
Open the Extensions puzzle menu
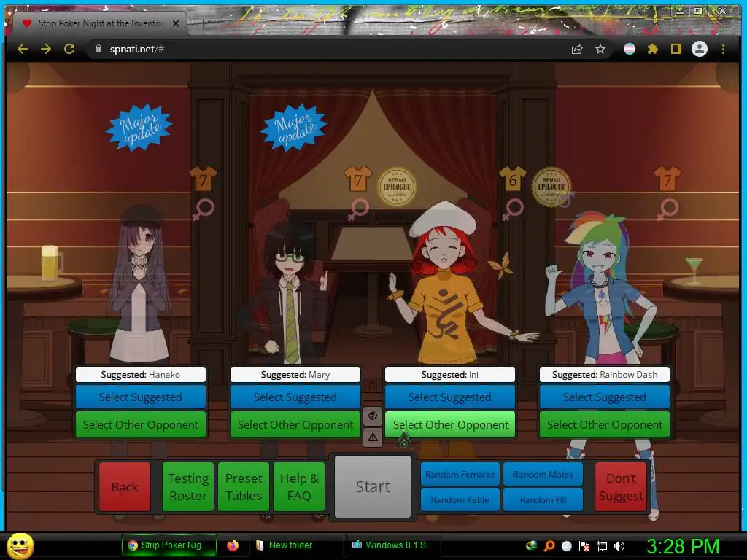(x=653, y=49)
